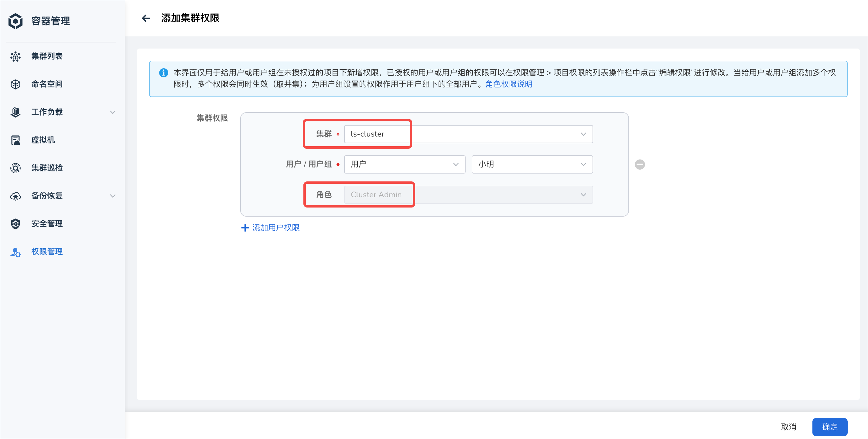Click the 备份恢复 cloud icon

click(x=15, y=196)
